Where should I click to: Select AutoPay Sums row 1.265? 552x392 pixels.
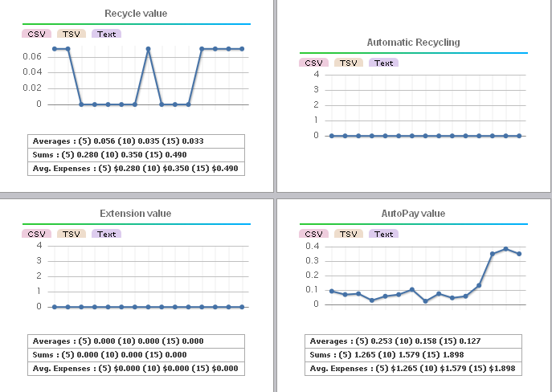point(413,355)
